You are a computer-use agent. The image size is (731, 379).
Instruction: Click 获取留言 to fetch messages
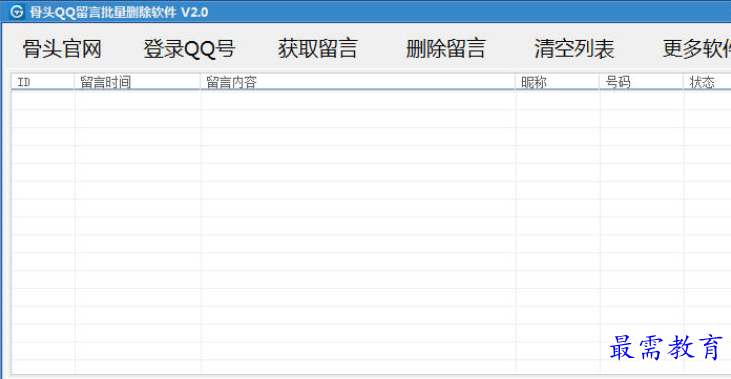318,49
